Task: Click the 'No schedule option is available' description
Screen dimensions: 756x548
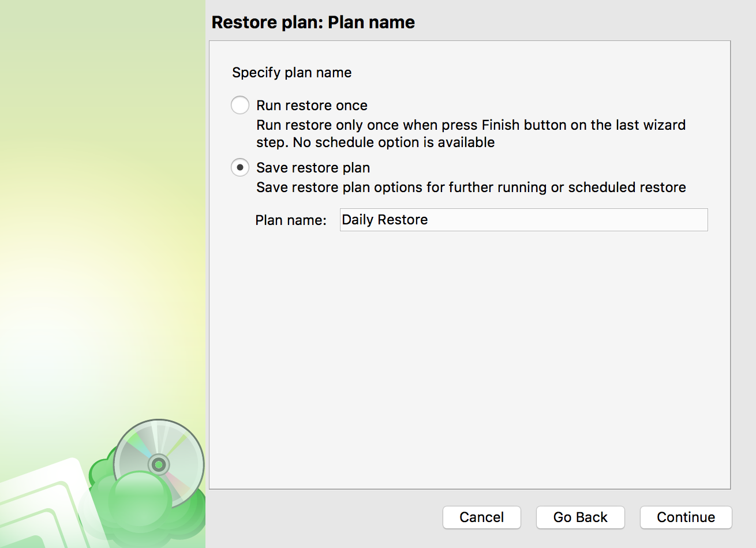Action: [394, 142]
